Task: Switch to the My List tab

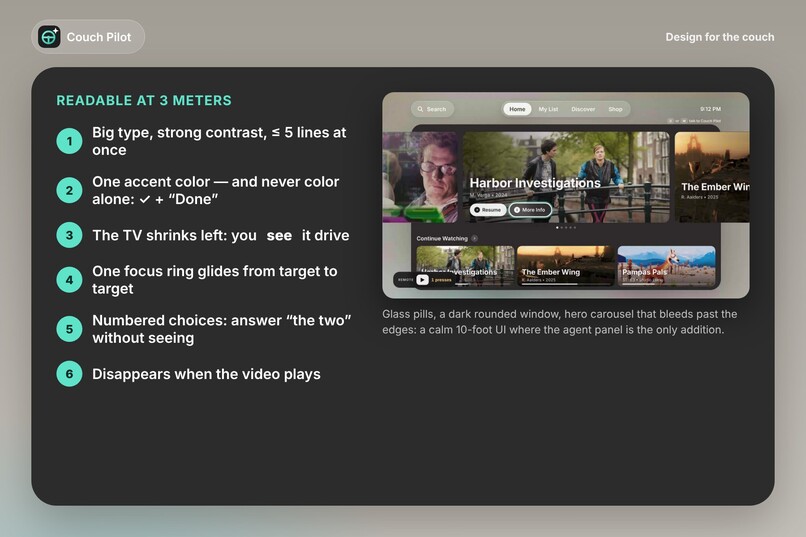Action: coord(548,109)
